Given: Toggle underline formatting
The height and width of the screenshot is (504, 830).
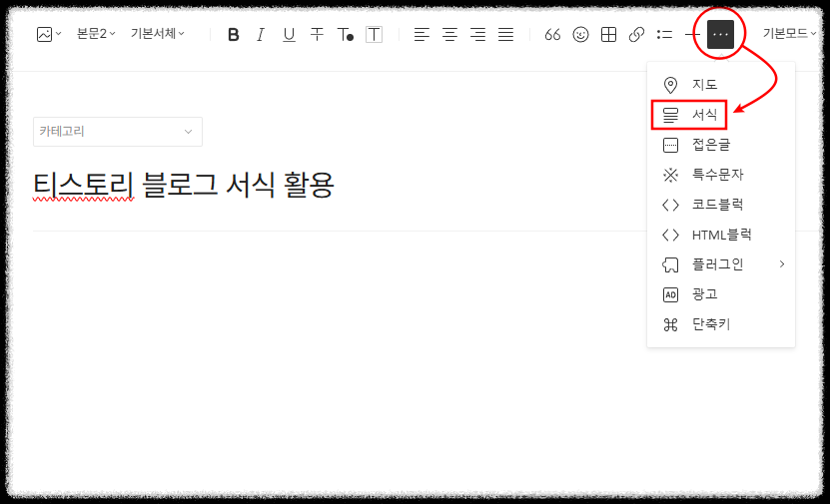Looking at the screenshot, I should coord(289,34).
